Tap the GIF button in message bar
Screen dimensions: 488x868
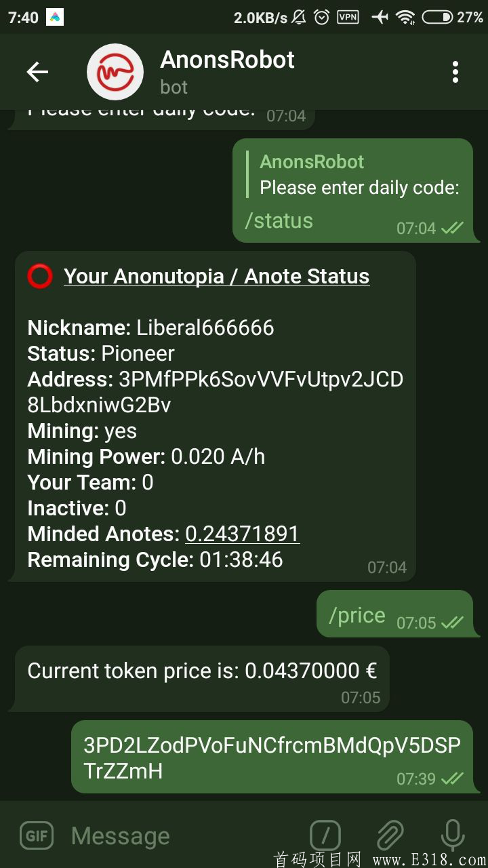click(37, 835)
